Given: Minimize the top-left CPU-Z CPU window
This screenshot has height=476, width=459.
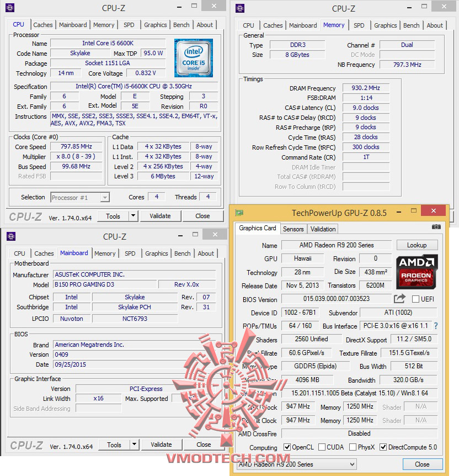Looking at the screenshot, I should (179, 7).
